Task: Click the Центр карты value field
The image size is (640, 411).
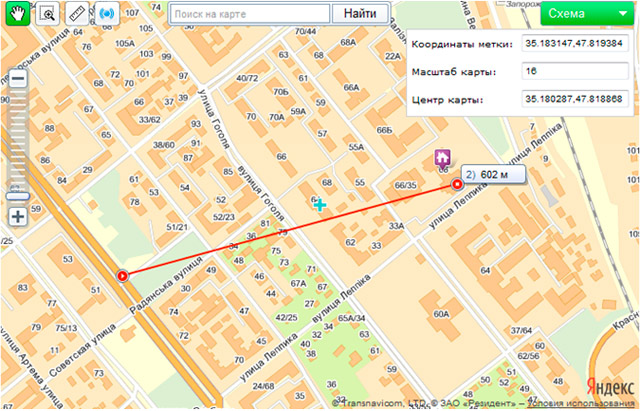Action: 575,99
